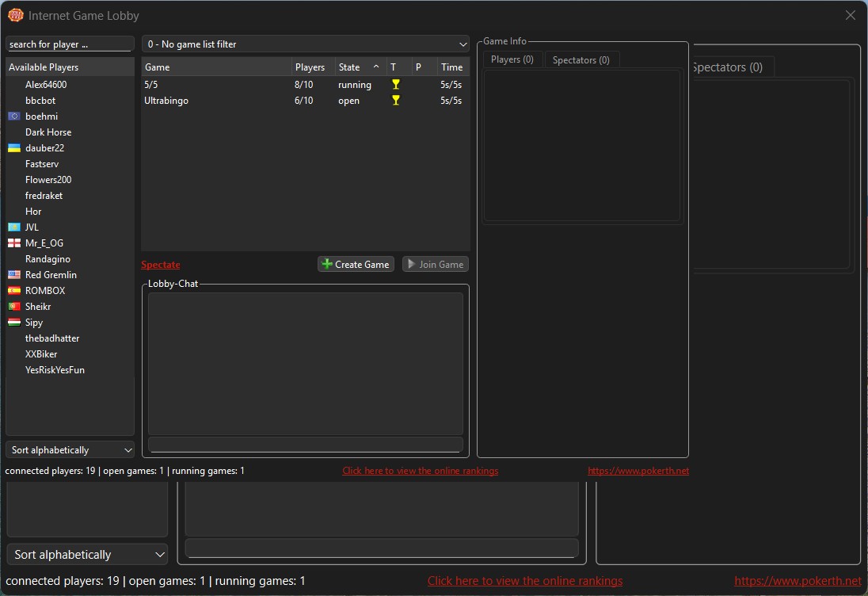Viewport: 868px width, 596px height.
Task: Switch to the Players (0) tab
Action: (x=512, y=60)
